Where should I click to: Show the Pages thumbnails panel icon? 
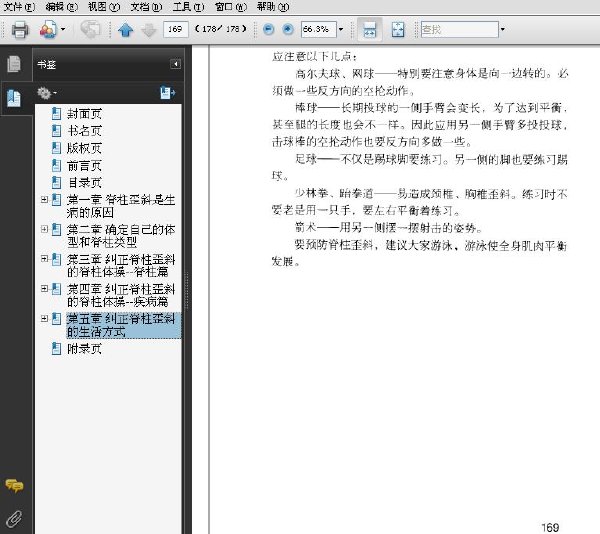pos(14,64)
